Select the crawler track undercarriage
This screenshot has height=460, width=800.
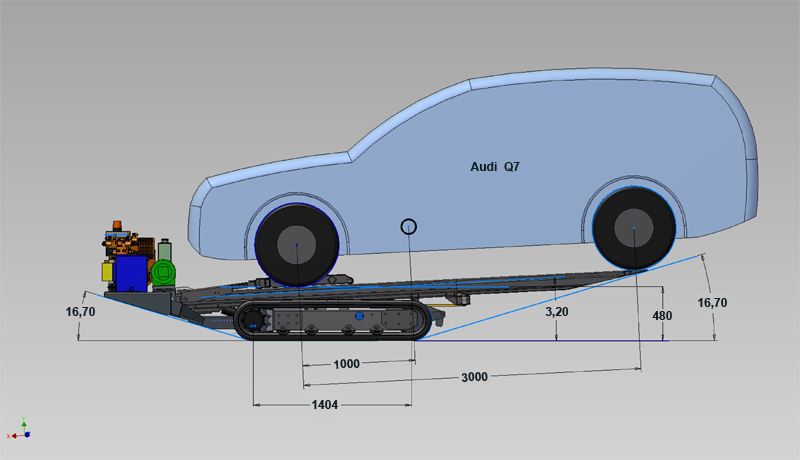pyautogui.click(x=333, y=320)
